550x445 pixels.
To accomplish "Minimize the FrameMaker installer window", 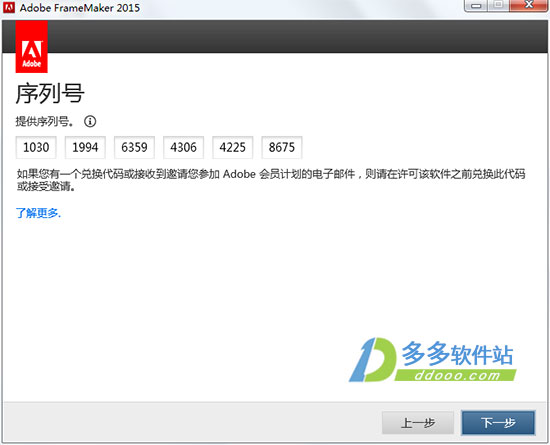I will pyautogui.click(x=476, y=5).
